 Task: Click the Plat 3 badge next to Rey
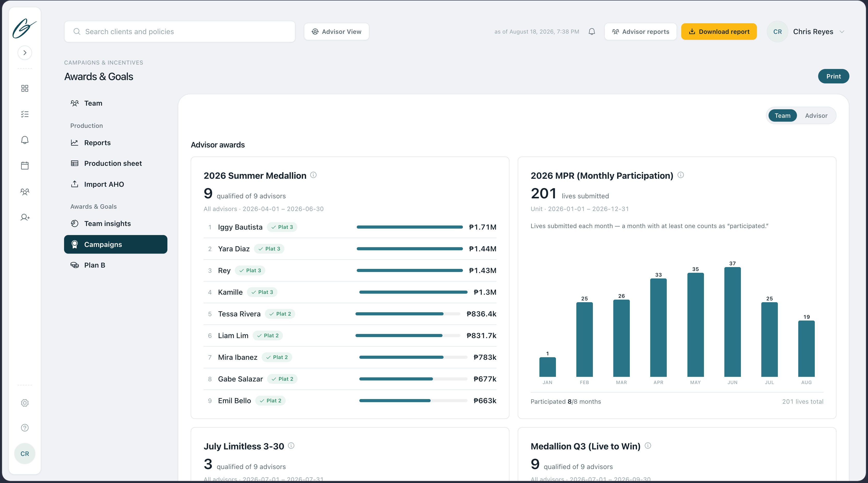click(x=250, y=270)
